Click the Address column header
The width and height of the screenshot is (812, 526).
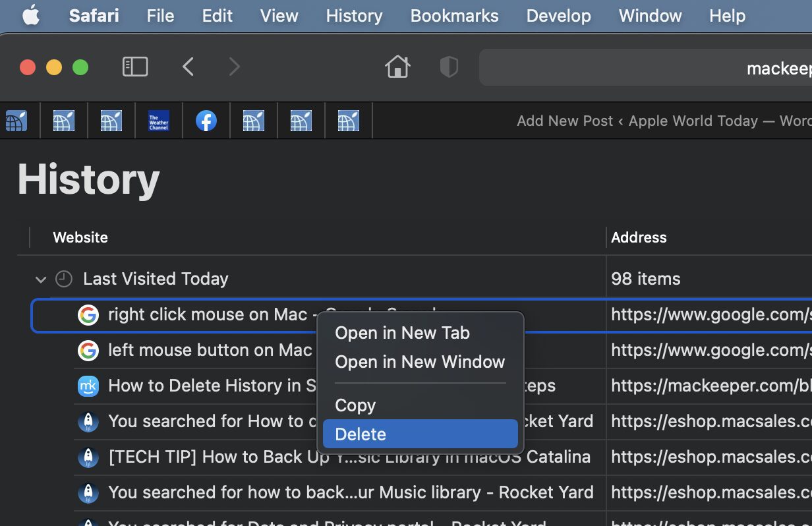[639, 237]
